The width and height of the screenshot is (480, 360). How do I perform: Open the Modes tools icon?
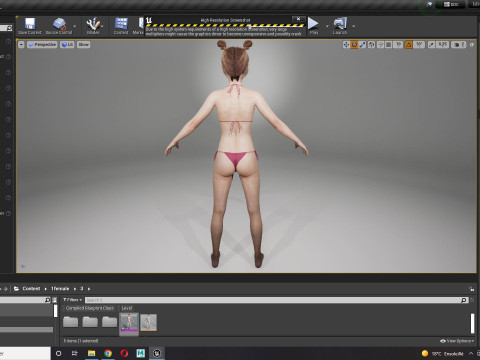click(x=93, y=26)
